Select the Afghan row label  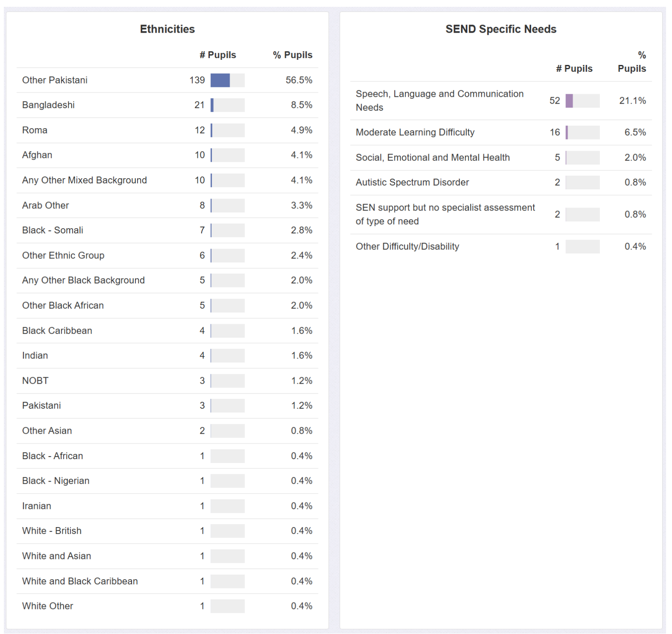37,155
